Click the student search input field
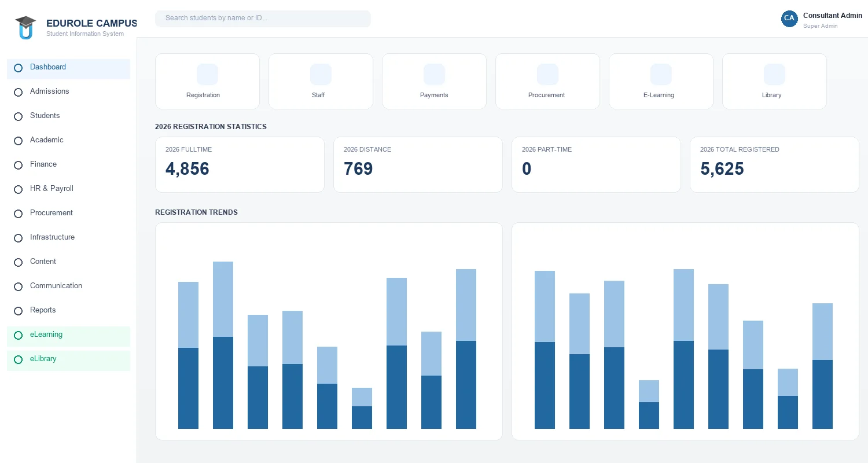The width and height of the screenshot is (868, 463). pos(263,19)
